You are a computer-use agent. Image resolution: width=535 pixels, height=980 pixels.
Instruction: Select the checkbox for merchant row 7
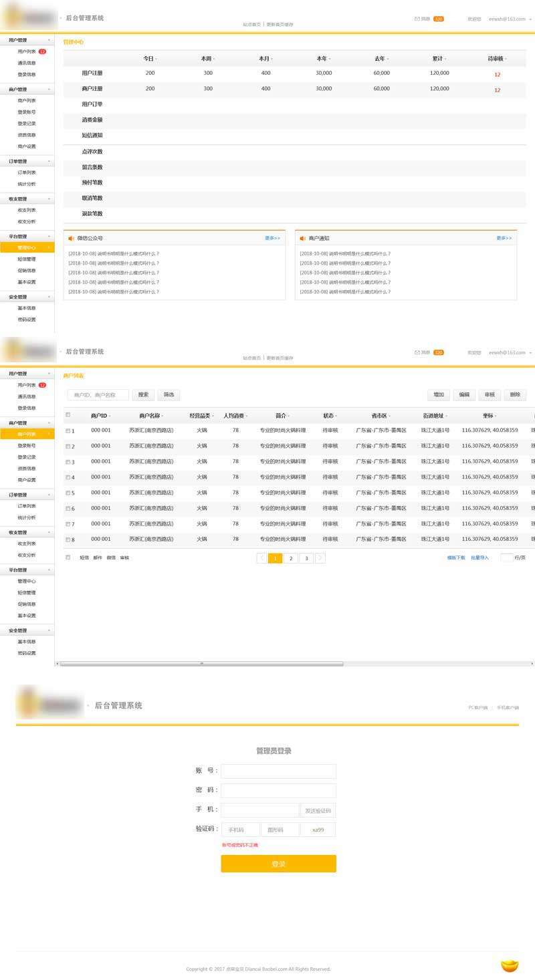tap(68, 524)
